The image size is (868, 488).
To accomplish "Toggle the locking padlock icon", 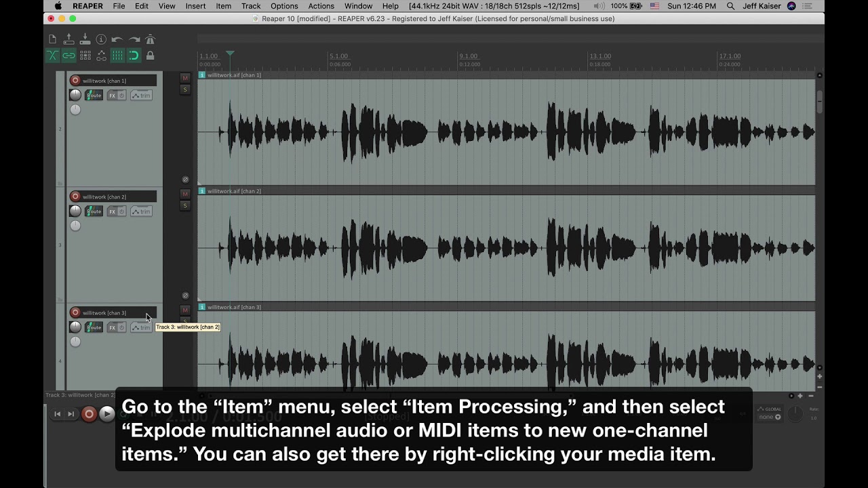I will coord(151,56).
